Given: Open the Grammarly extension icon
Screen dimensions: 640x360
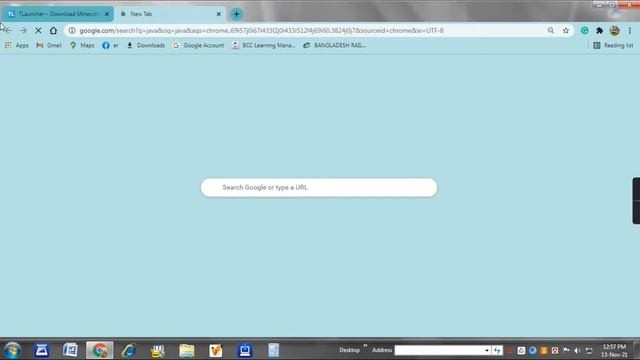Looking at the screenshot, I should pyautogui.click(x=584, y=31).
